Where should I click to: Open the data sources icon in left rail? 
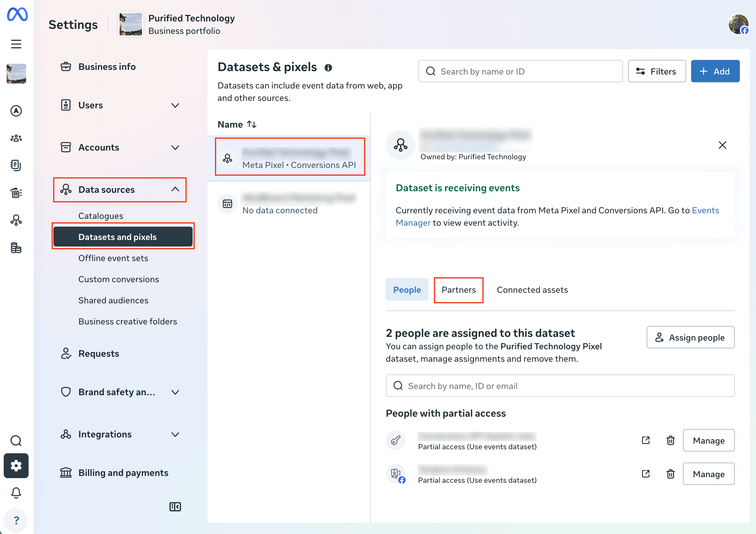pos(16,220)
